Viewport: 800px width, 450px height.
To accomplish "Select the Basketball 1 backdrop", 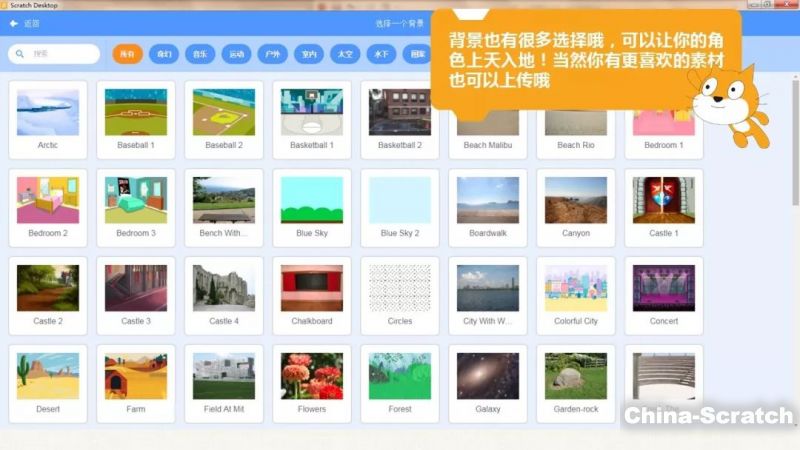I will coord(312,118).
